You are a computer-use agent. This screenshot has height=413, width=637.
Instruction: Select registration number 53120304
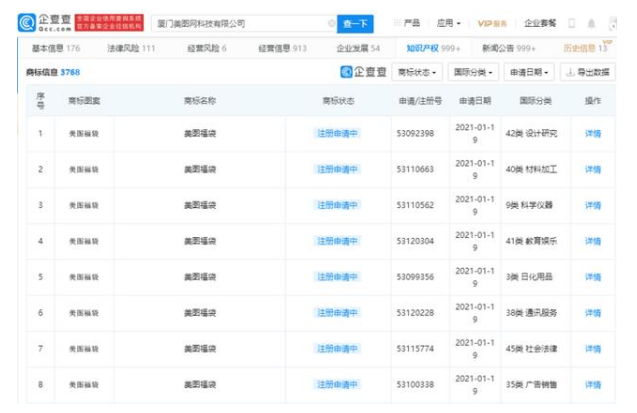415,241
